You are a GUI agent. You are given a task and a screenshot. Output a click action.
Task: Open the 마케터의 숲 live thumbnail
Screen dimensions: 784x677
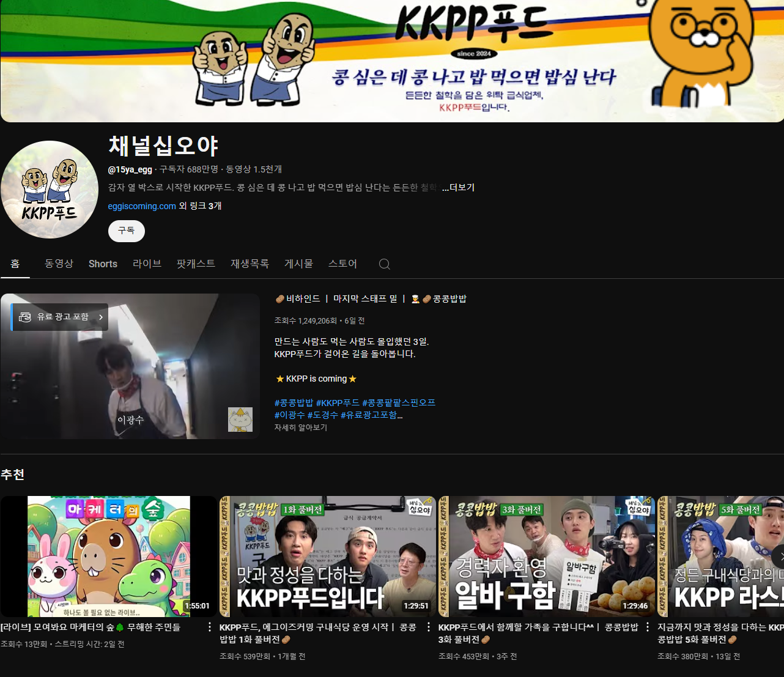coord(109,557)
